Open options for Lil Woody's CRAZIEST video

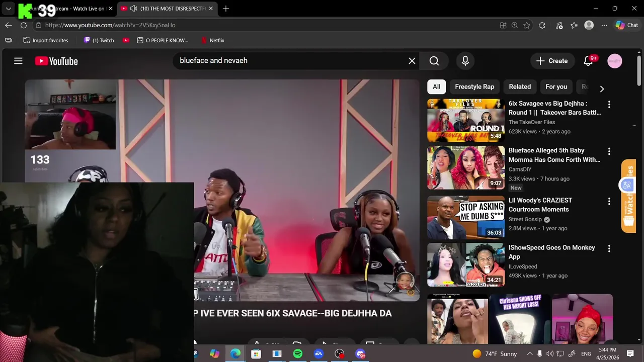609,201
